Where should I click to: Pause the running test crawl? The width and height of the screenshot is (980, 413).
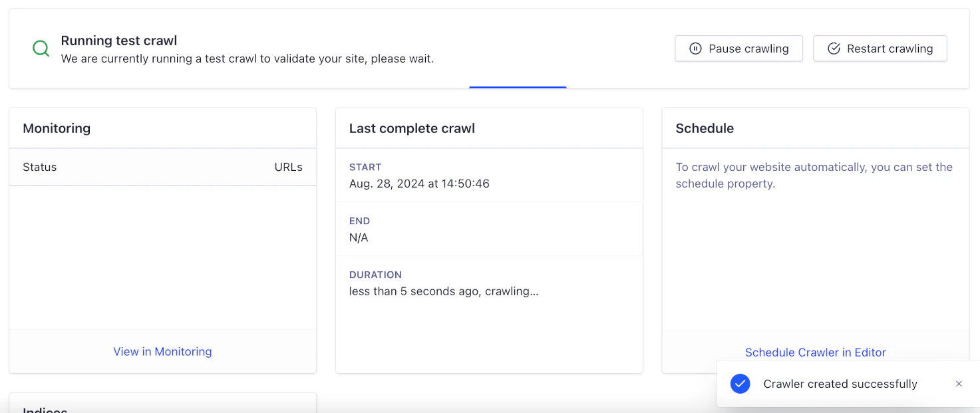pos(738,48)
